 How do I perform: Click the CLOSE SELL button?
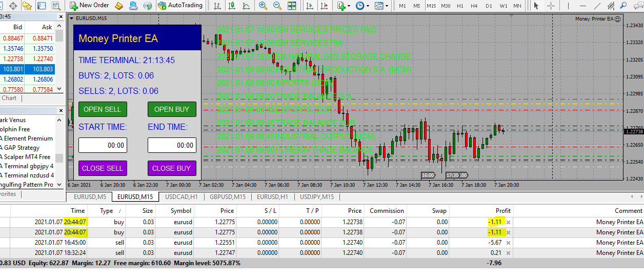[x=103, y=168]
